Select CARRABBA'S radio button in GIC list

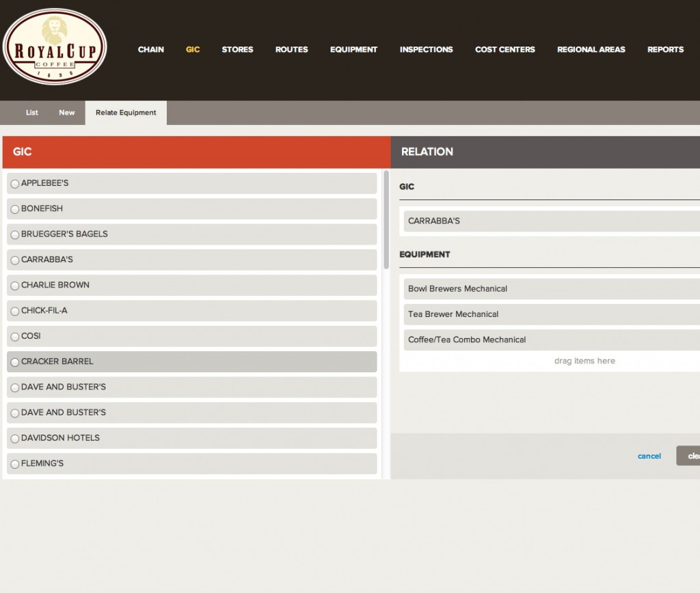point(15,260)
